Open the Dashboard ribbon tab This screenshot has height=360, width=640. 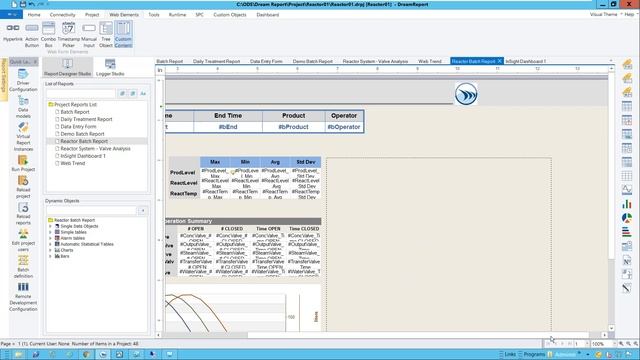[x=268, y=15]
